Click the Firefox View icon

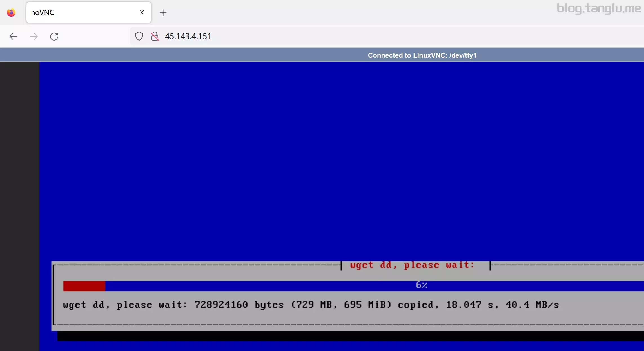click(x=11, y=12)
